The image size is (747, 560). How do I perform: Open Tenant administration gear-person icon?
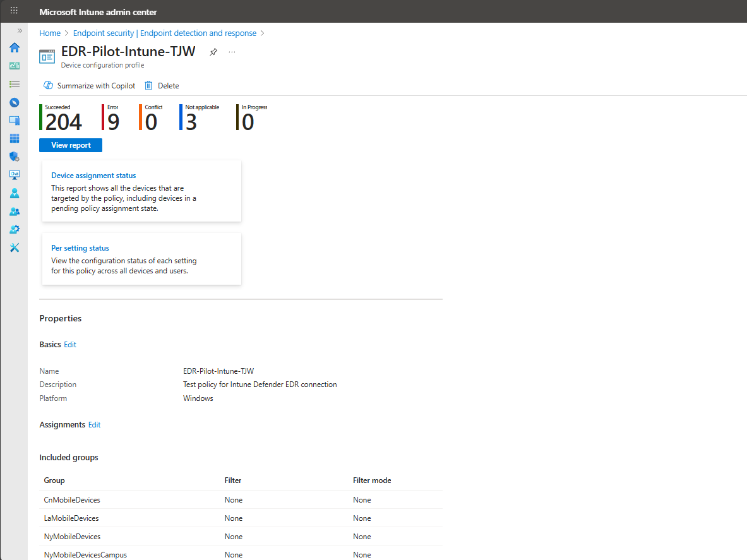pos(15,229)
